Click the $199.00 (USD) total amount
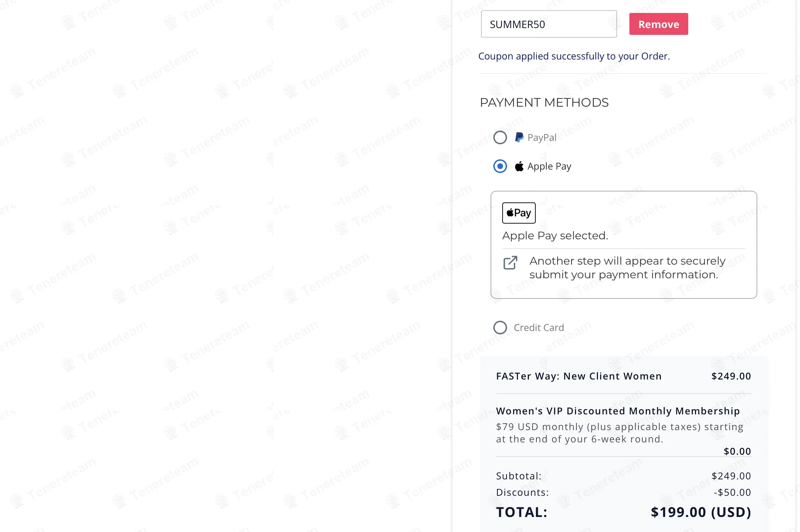 click(x=701, y=512)
